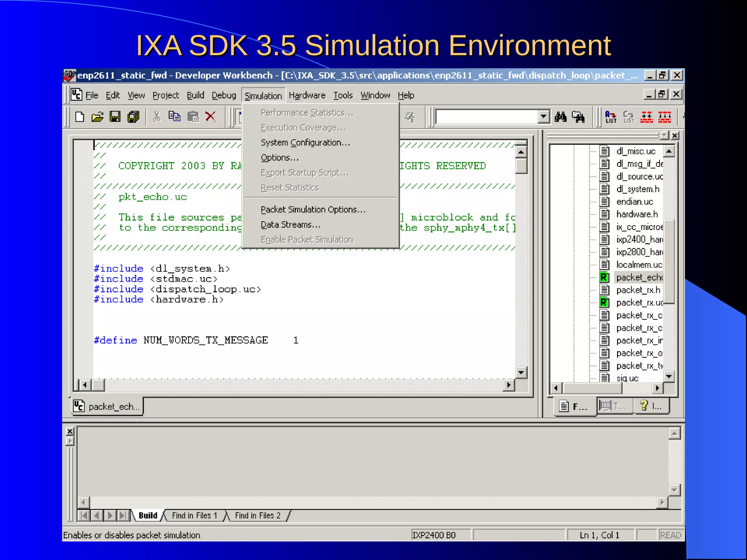Image resolution: width=747 pixels, height=560 pixels.
Task: Open the View menu
Action: (136, 95)
